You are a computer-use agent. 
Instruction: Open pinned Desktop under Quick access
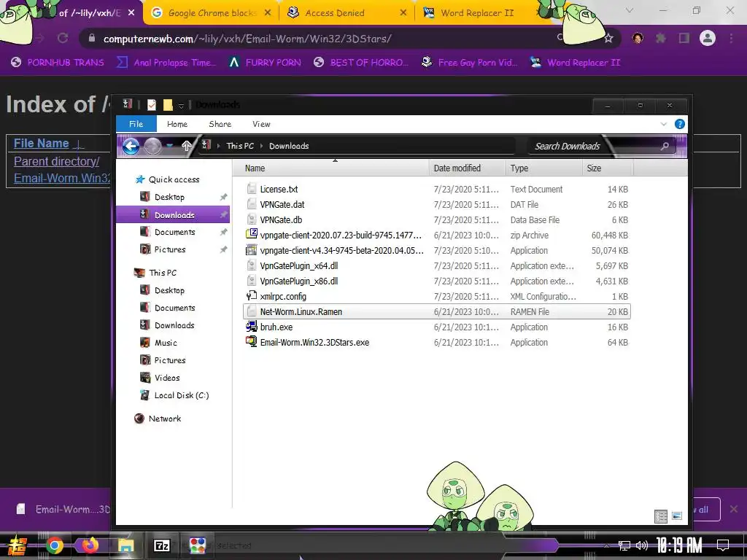coord(169,197)
